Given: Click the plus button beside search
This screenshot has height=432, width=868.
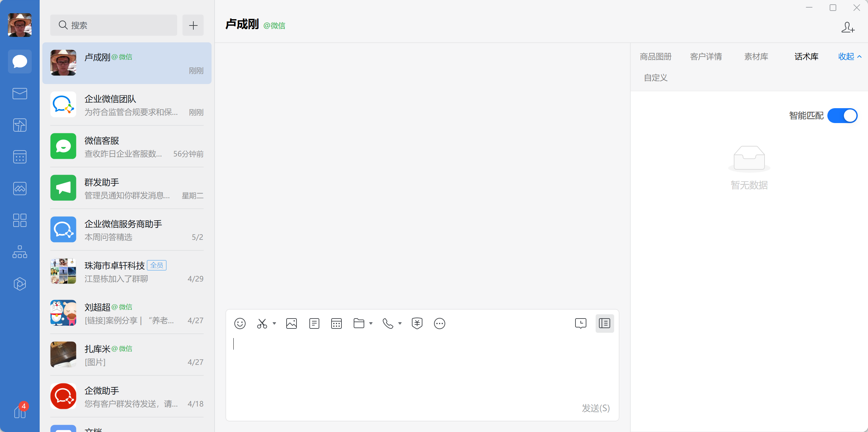Looking at the screenshot, I should pos(193,25).
